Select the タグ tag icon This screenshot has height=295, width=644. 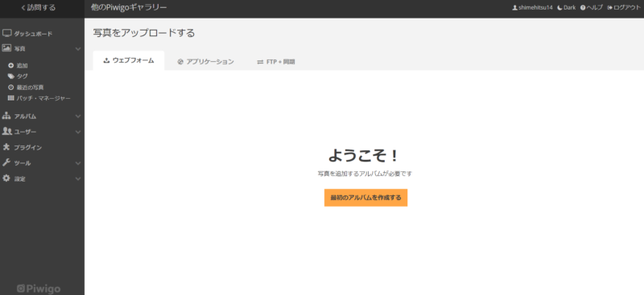(11, 76)
